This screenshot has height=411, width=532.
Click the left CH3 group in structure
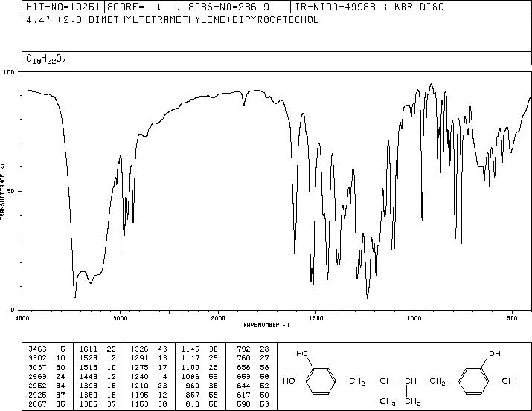(388, 401)
